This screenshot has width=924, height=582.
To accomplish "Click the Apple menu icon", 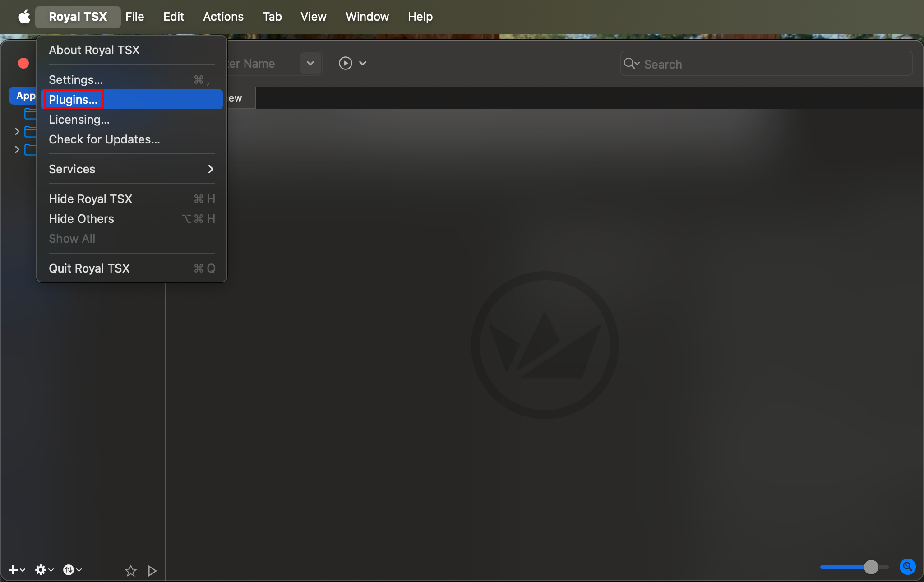I will (x=23, y=17).
